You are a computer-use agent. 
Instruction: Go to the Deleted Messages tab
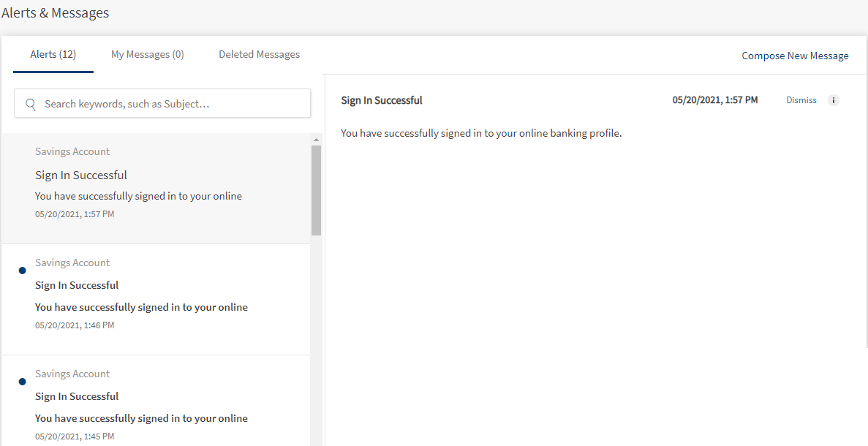pyautogui.click(x=259, y=55)
